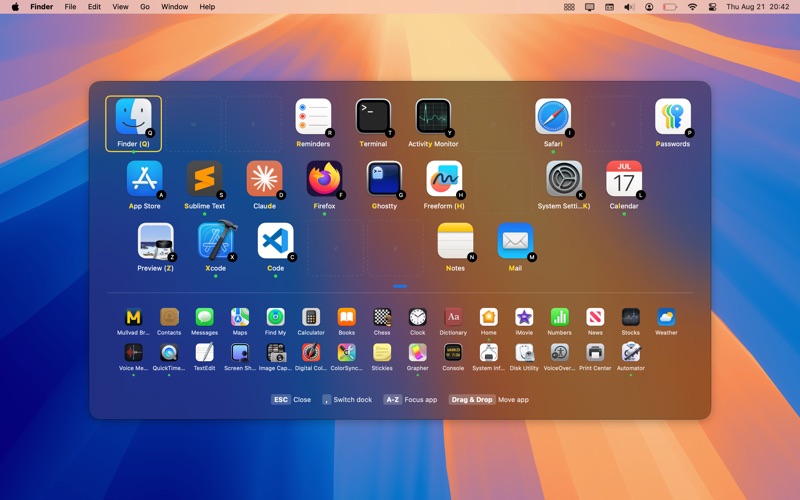Open the Notes app
The image size is (800, 500).
(x=455, y=241)
